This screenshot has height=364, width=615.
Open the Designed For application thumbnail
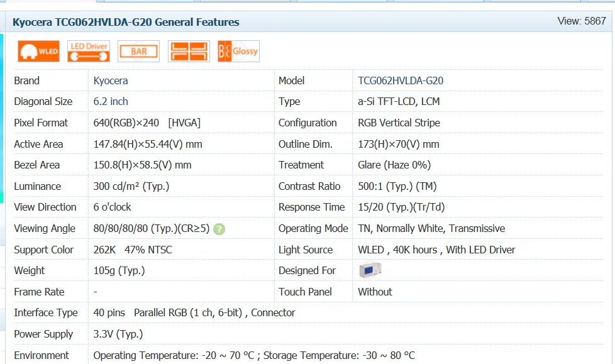point(370,270)
